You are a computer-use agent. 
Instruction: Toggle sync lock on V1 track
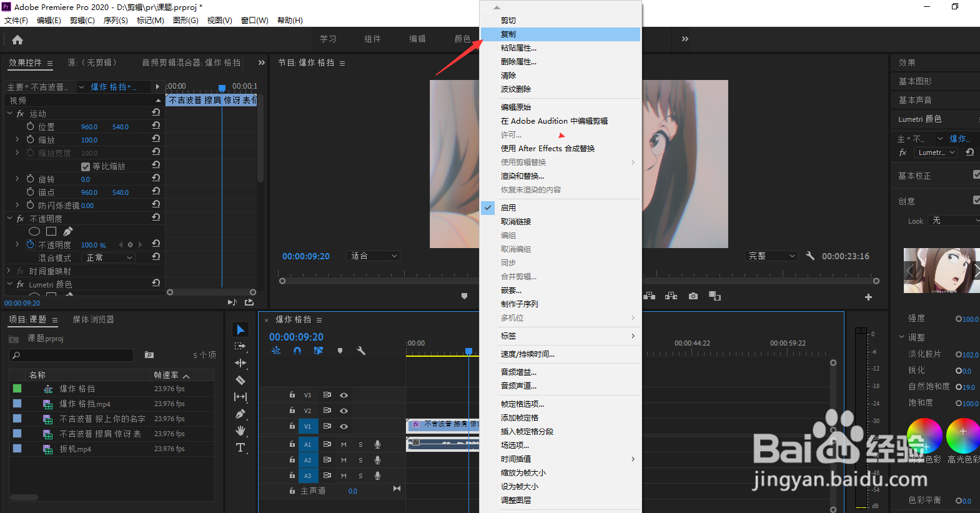[327, 426]
